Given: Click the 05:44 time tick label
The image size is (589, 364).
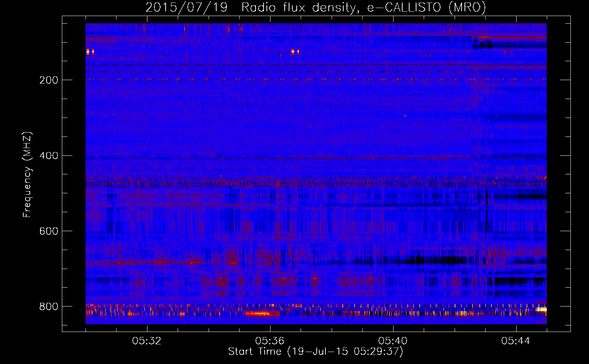Looking at the screenshot, I should [516, 341].
